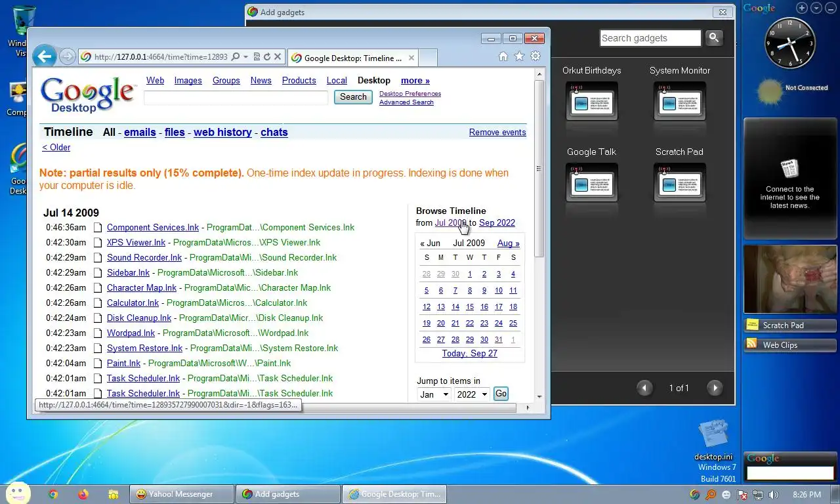Open the Desktop Preferences link
Screen dimensions: 840x504
410,94
